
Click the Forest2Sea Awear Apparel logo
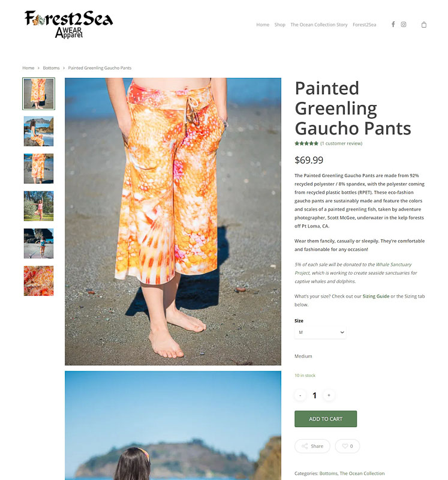tap(69, 24)
